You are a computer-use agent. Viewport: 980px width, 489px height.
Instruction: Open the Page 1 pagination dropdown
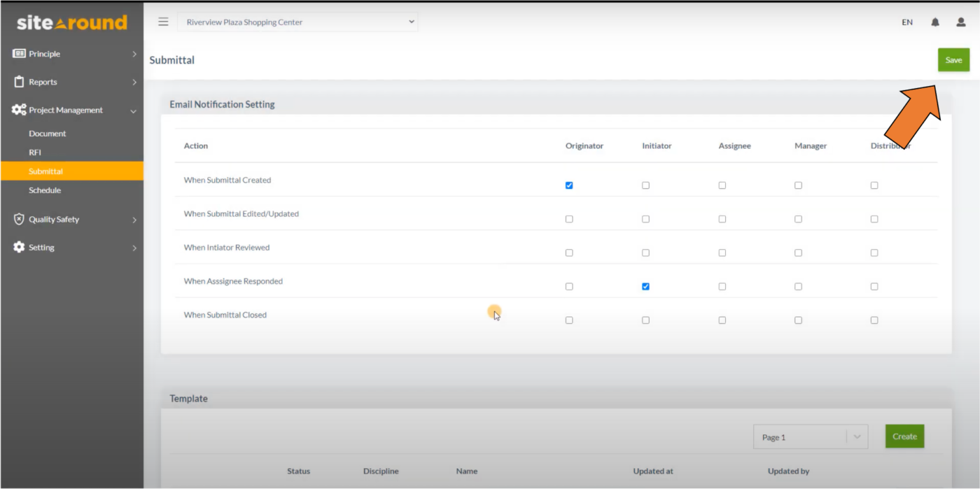pyautogui.click(x=810, y=436)
